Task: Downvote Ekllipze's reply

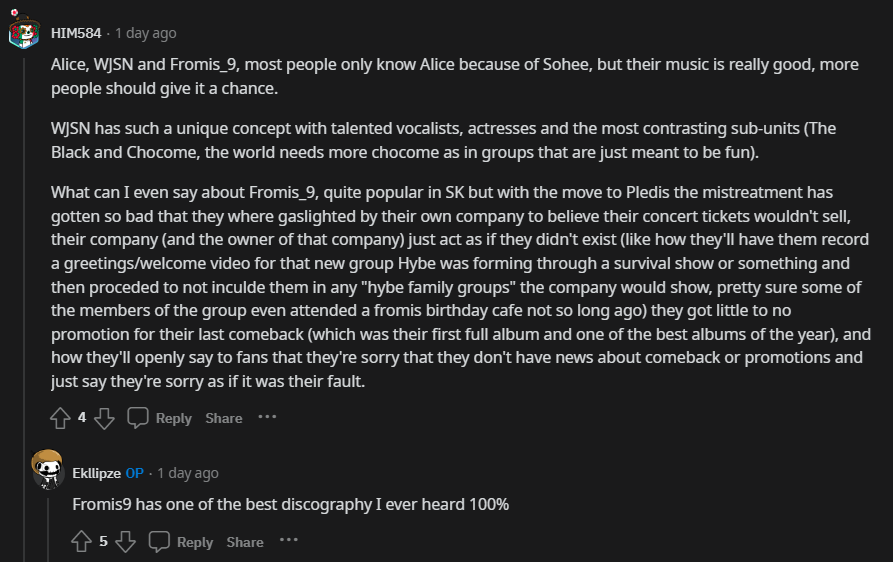Action: coord(125,542)
